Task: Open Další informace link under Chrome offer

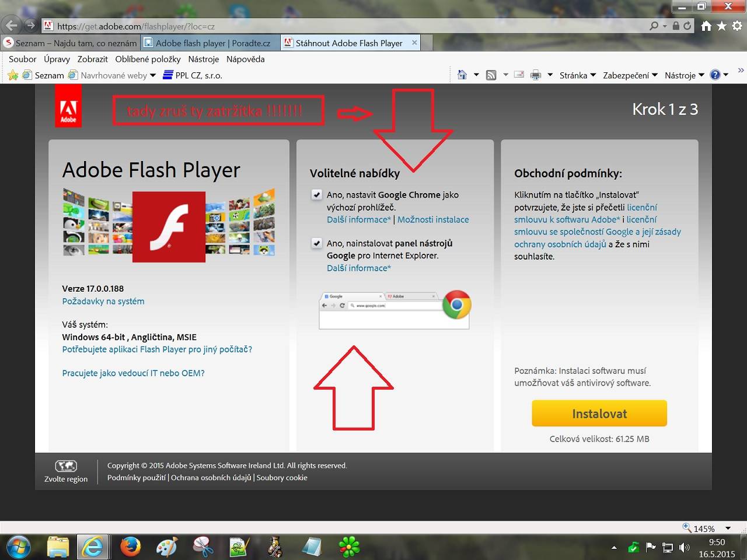Action: 359,219
